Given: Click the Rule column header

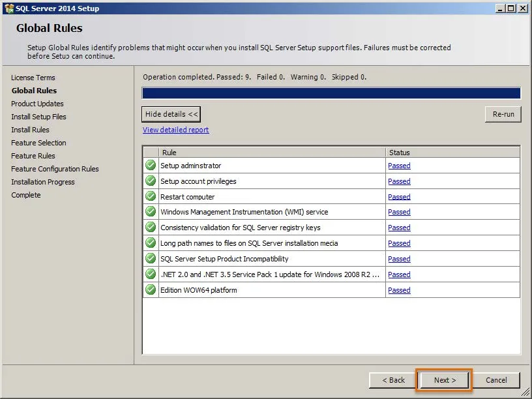Looking at the screenshot, I should [272, 153].
